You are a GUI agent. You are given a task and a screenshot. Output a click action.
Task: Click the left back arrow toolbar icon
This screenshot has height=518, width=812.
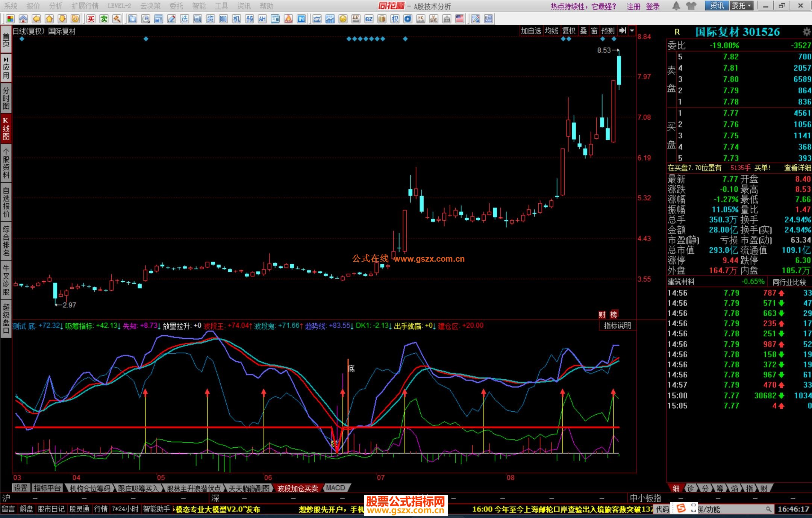tap(36, 19)
